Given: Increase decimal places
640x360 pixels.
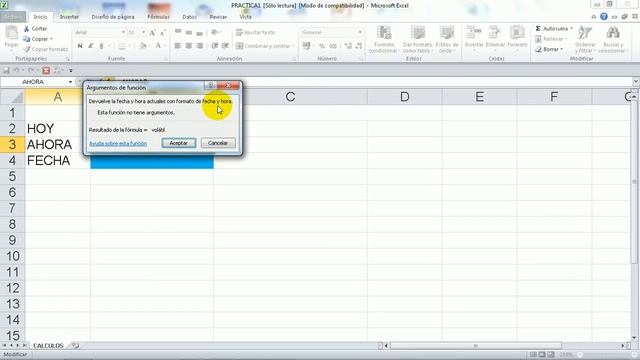Looking at the screenshot, I should [348, 46].
